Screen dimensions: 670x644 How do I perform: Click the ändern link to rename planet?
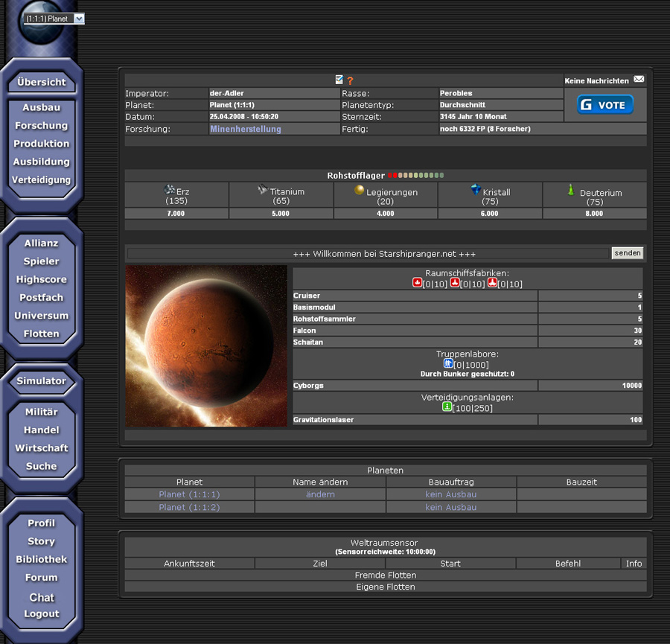pyautogui.click(x=320, y=494)
